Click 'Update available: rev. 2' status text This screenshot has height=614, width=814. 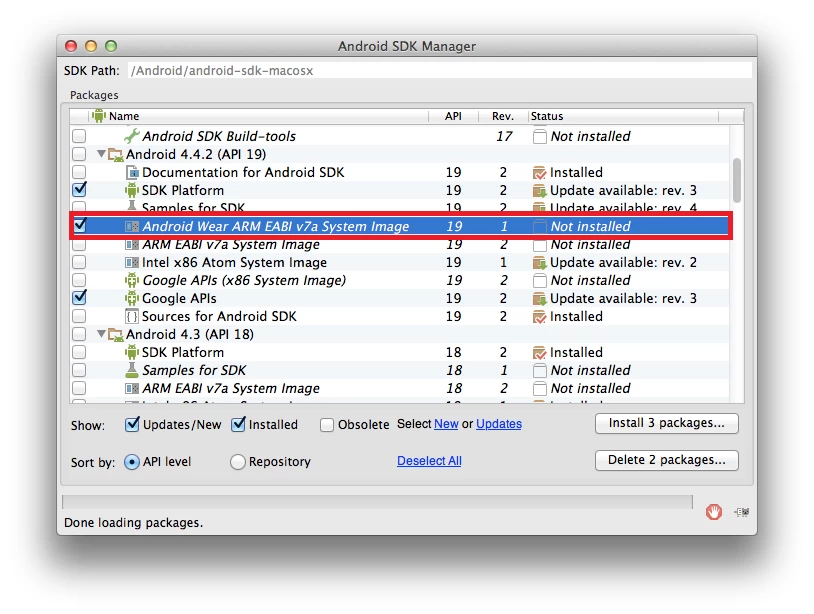[x=623, y=263]
